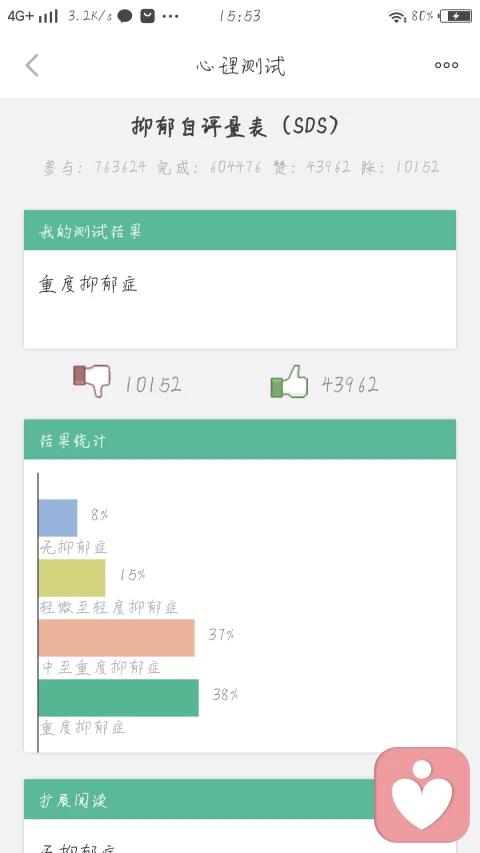
Task: Tap the notification overflow dots in status bar
Action: click(x=170, y=16)
